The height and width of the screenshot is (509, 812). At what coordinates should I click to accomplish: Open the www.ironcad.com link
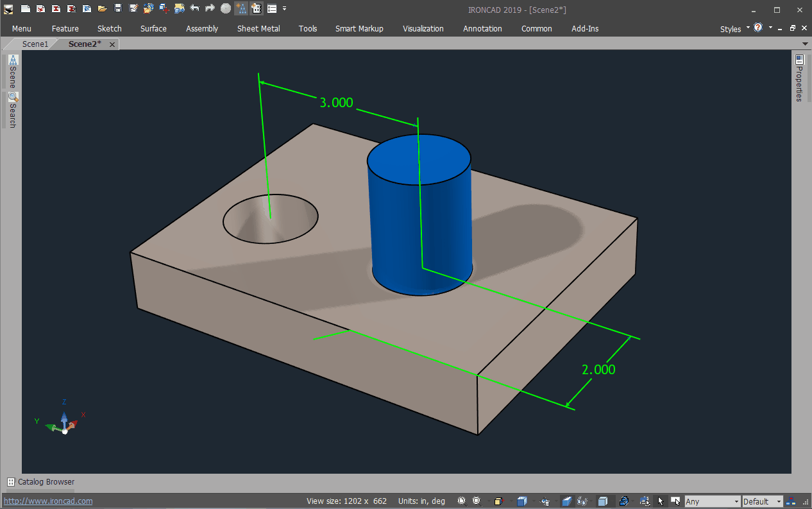49,501
